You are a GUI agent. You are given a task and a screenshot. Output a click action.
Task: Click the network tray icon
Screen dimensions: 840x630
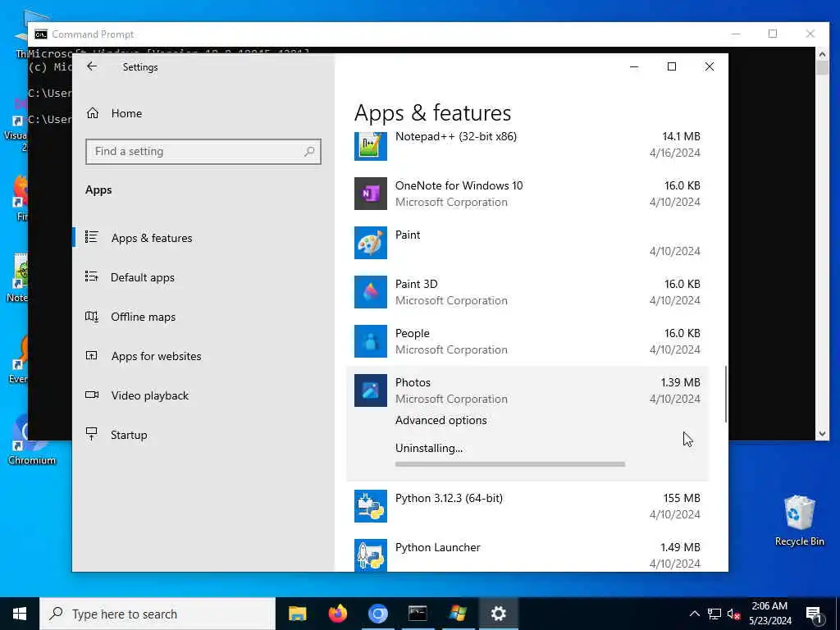tap(714, 614)
